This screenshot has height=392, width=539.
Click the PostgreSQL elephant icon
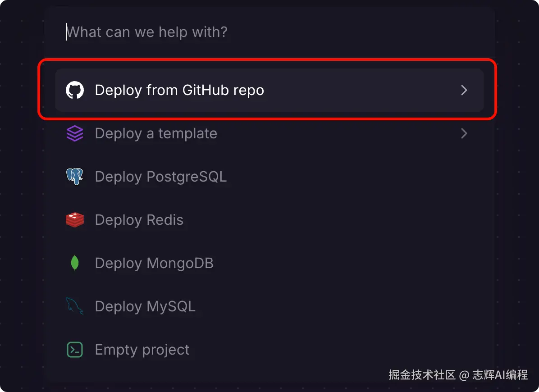click(75, 177)
